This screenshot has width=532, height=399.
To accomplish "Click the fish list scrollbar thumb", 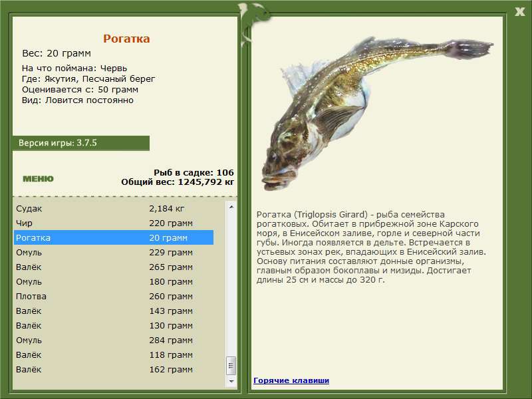I will [x=231, y=365].
